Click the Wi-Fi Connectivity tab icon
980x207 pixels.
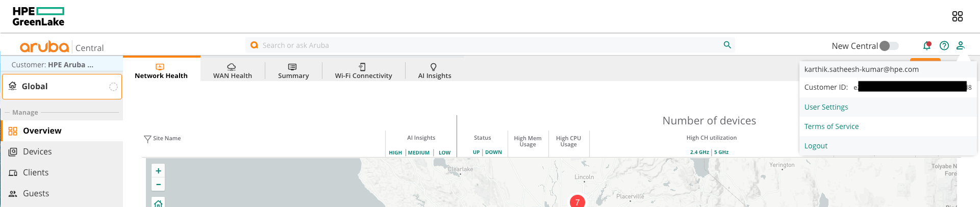click(x=362, y=67)
